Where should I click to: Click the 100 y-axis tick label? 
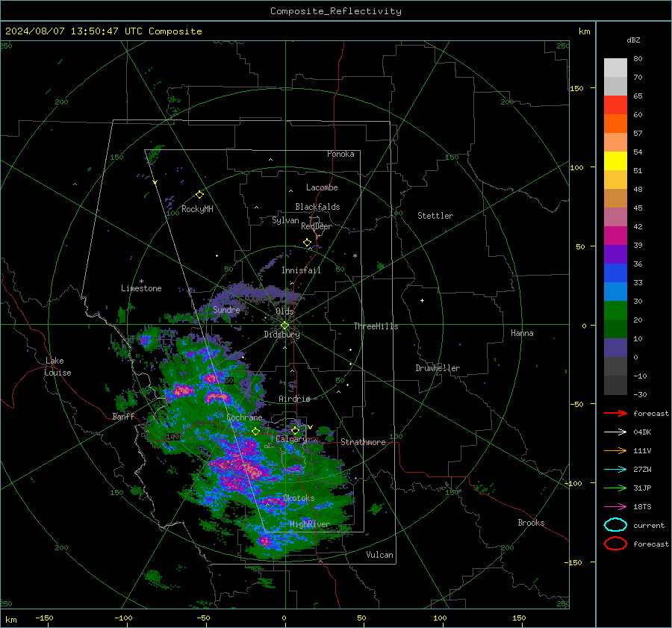(577, 167)
